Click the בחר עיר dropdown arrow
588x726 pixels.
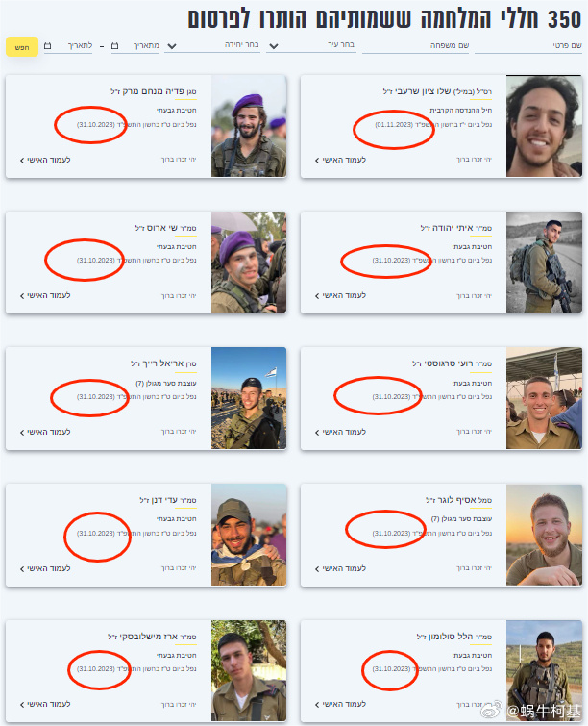click(x=274, y=46)
